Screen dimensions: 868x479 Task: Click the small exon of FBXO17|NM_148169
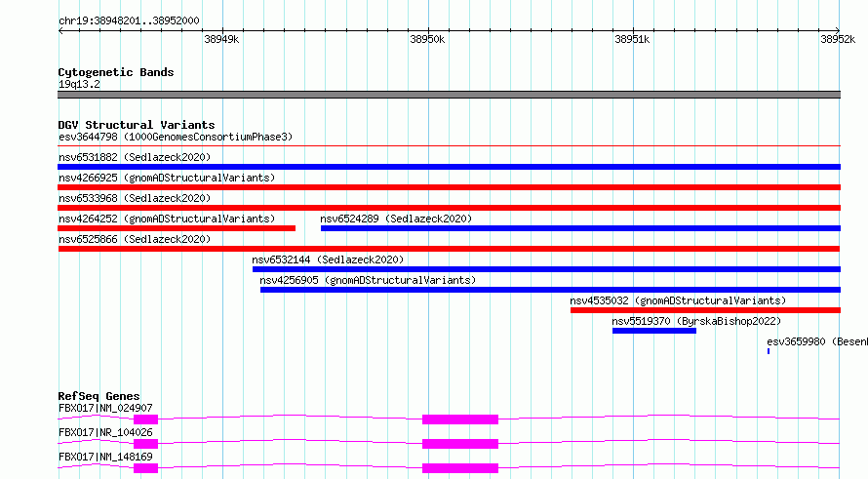click(145, 468)
